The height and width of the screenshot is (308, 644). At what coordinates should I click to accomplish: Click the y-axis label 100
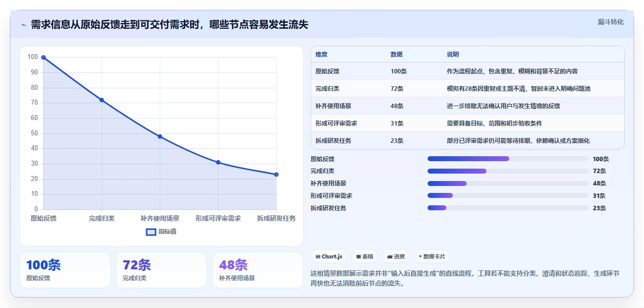pyautogui.click(x=33, y=57)
